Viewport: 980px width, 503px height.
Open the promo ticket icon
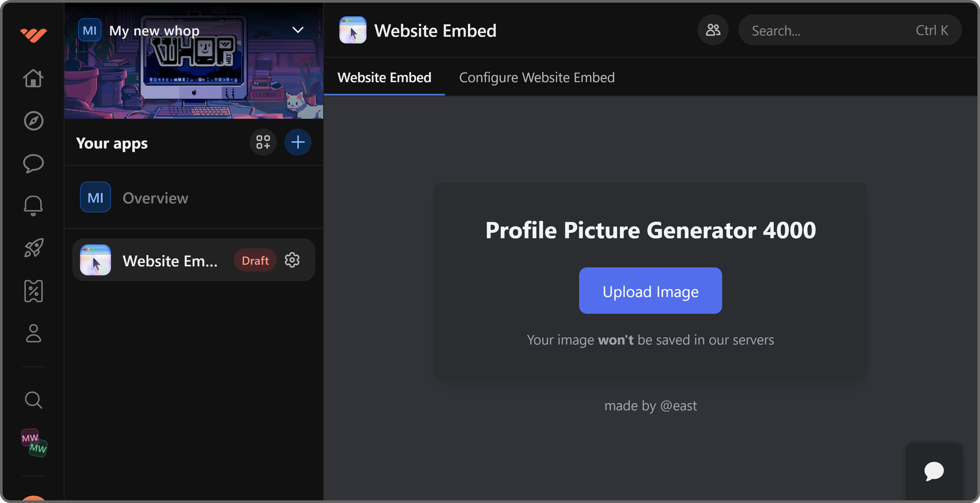[x=33, y=291]
